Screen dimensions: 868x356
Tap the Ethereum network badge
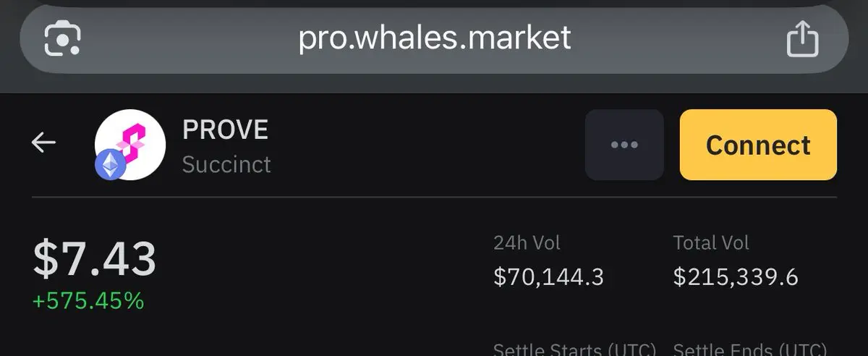pos(111,166)
